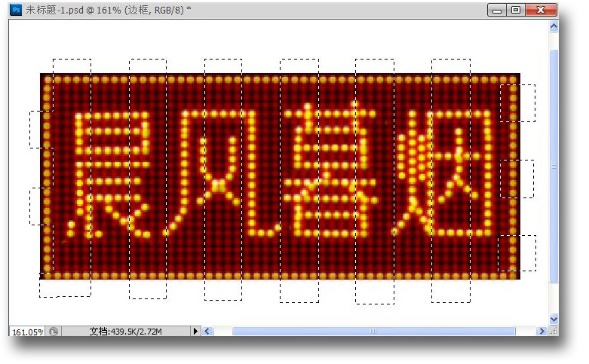Click the vertical scrollbar up arrow
The image size is (589, 364).
pos(554,26)
